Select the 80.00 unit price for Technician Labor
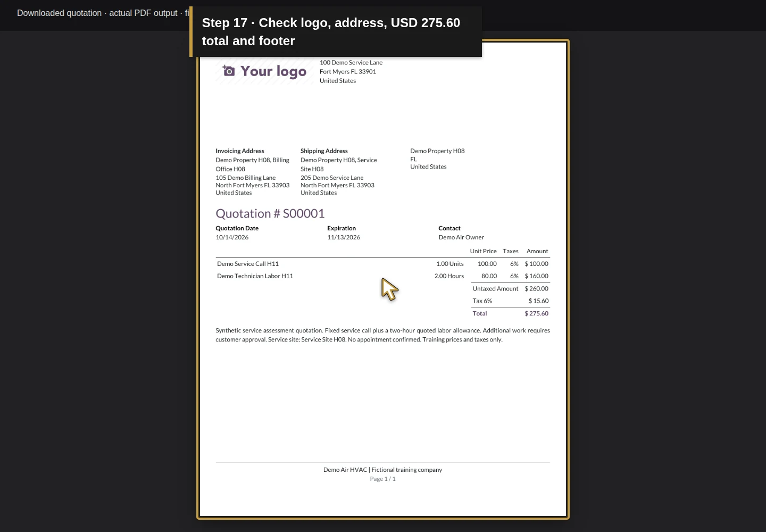The width and height of the screenshot is (766, 532). (489, 276)
